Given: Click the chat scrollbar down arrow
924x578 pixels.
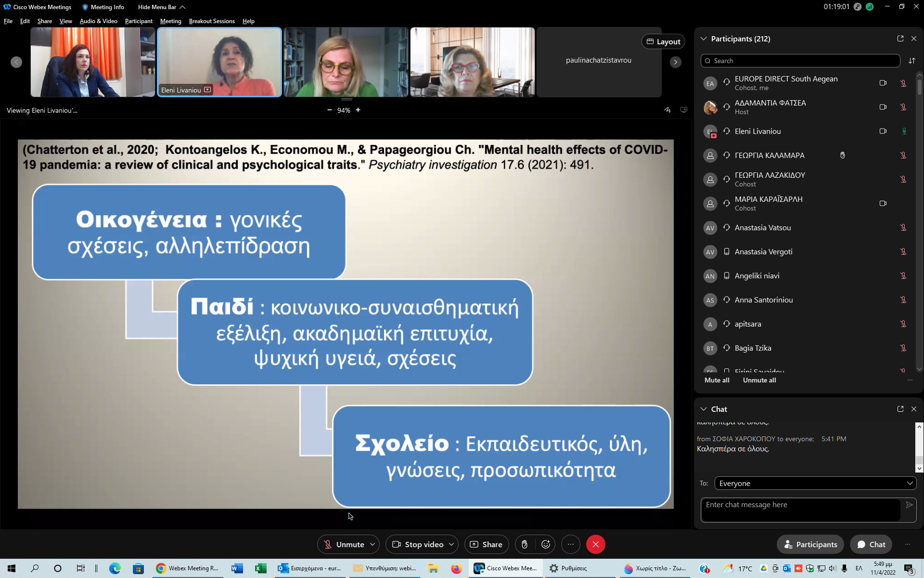Looking at the screenshot, I should pyautogui.click(x=919, y=468).
